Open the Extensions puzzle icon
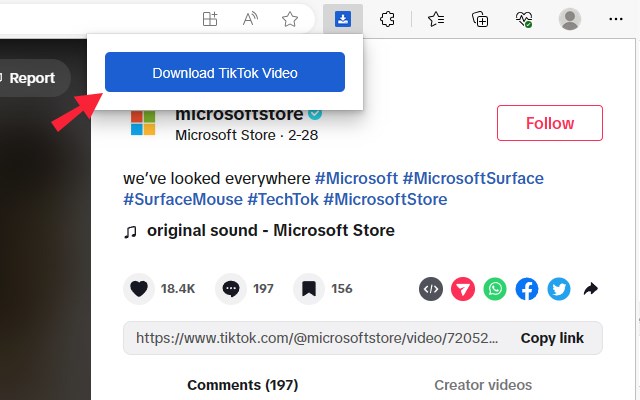 387,19
